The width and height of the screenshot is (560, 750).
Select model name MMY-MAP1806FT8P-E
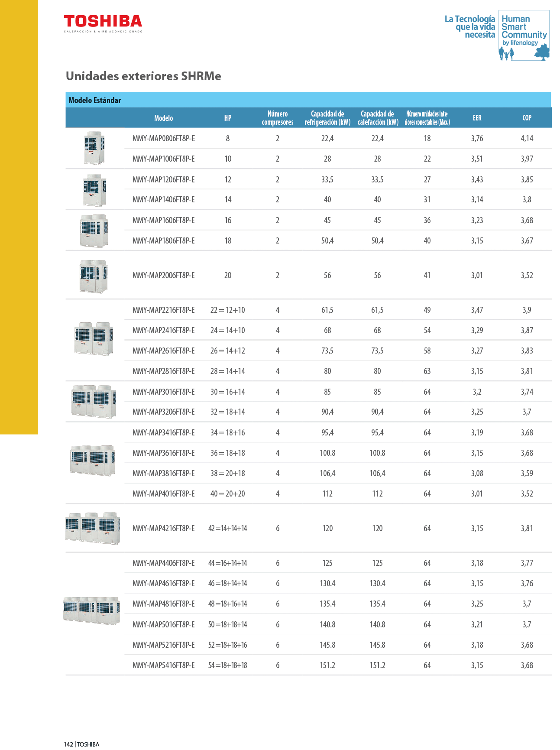tap(164, 241)
